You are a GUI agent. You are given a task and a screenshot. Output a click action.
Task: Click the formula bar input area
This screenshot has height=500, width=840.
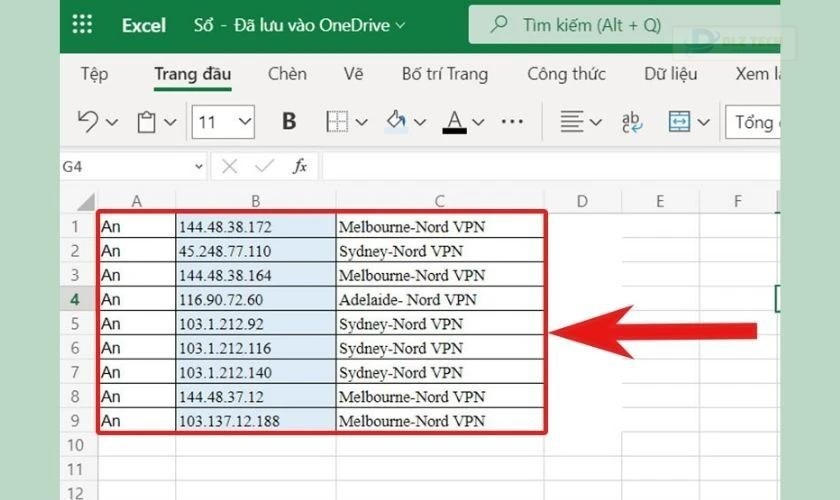pos(551,166)
